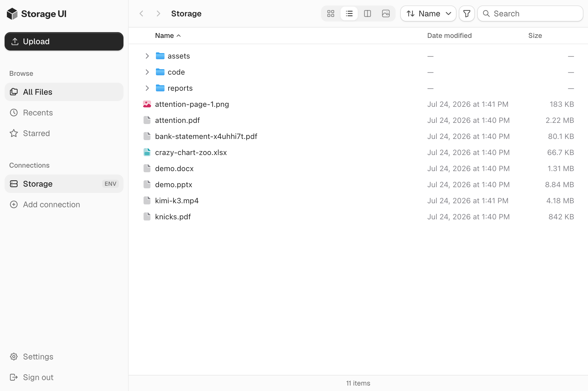Go back with the left arrow

tap(141, 13)
